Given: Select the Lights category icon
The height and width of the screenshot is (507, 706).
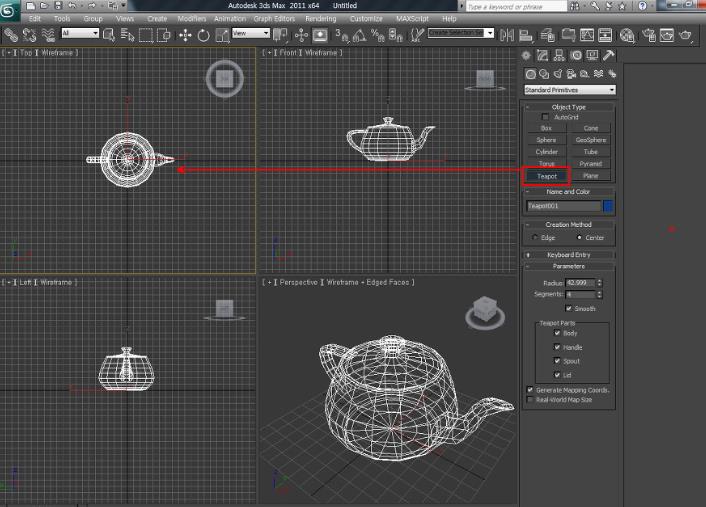Looking at the screenshot, I should (x=558, y=74).
